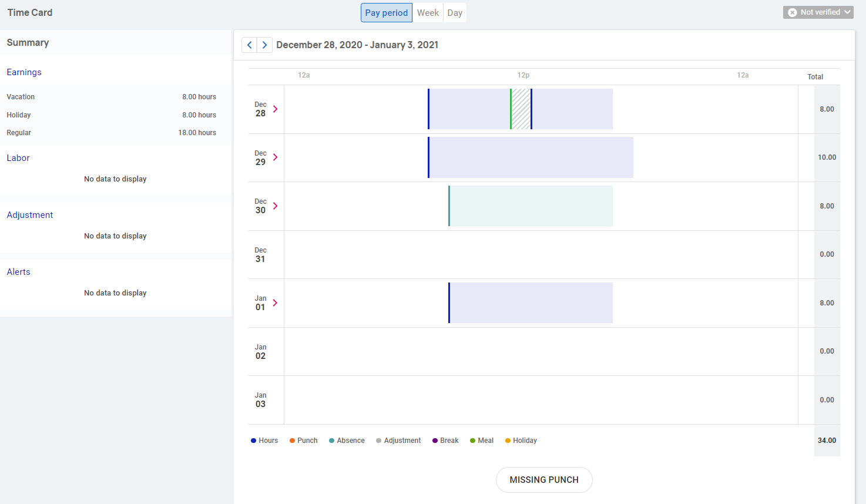Viewport: 866px width, 504px height.
Task: Expand Jan 01 row chevron
Action: [275, 303]
